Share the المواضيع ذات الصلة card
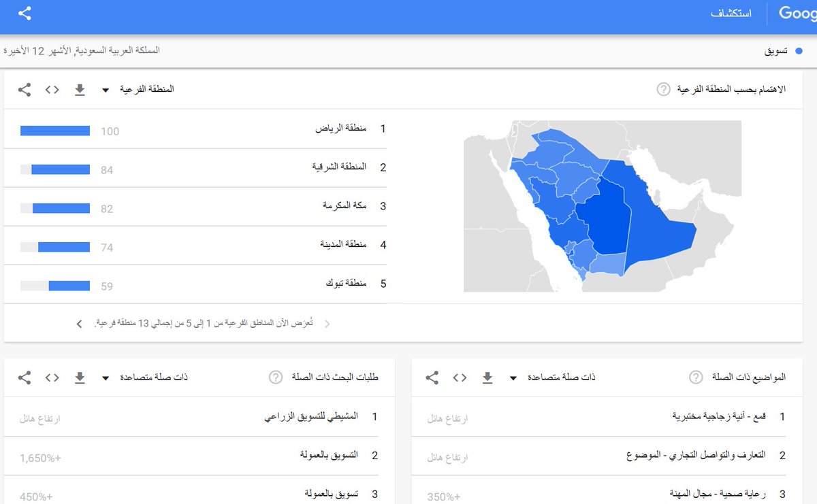 432,377
